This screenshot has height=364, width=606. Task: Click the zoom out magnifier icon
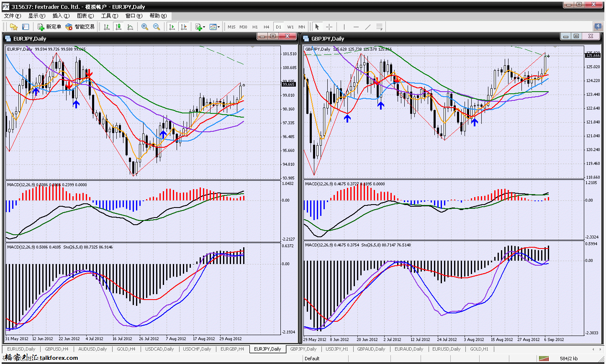(157, 27)
